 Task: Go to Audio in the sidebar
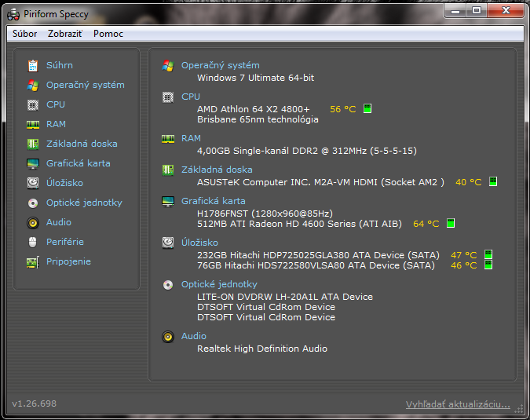[x=59, y=222]
